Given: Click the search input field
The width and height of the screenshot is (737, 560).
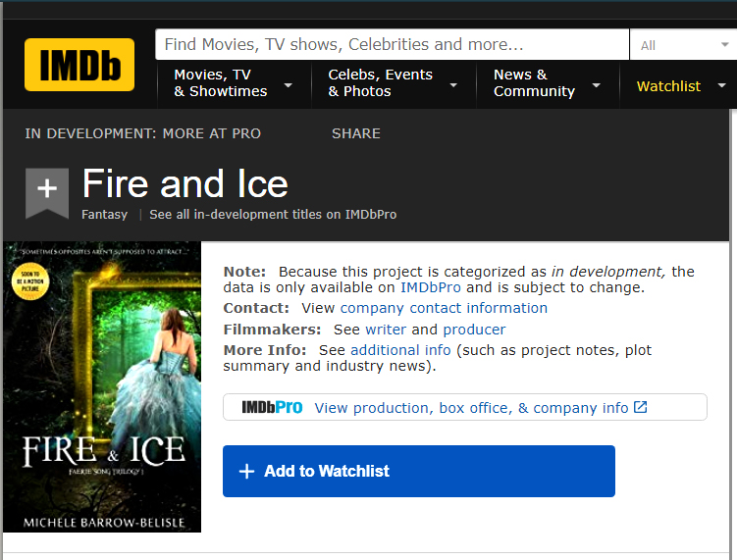Looking at the screenshot, I should pos(392,45).
